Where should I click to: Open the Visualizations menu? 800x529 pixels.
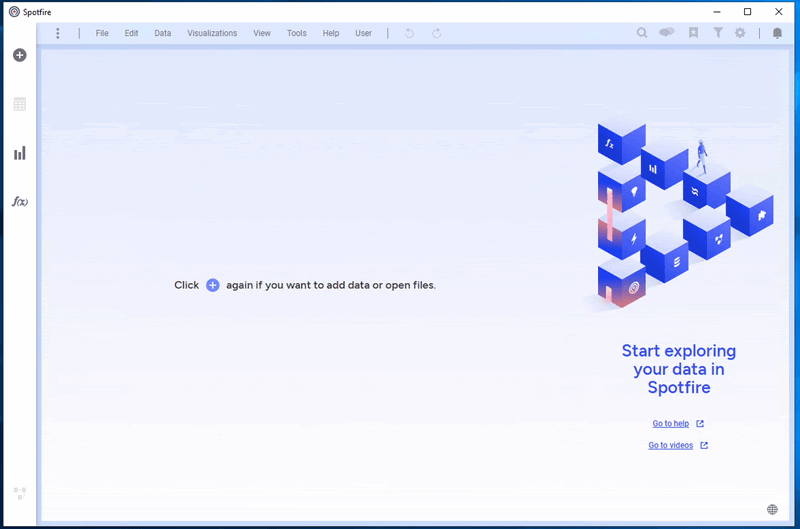(212, 33)
